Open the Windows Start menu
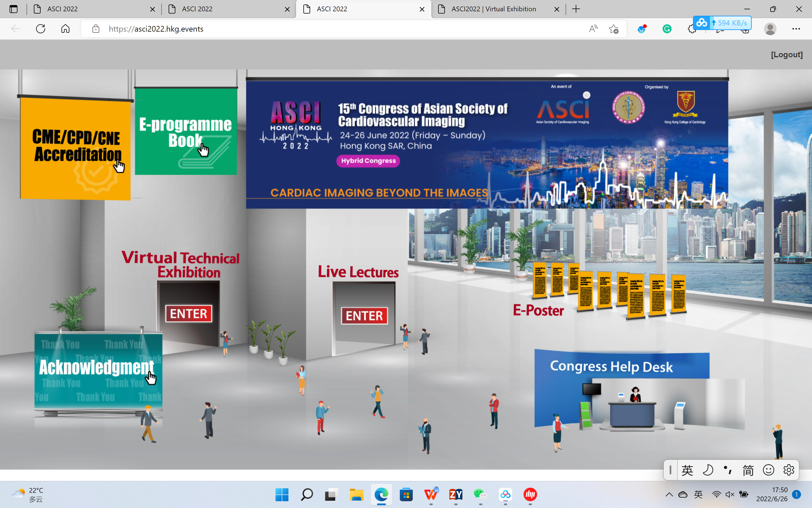The height and width of the screenshot is (508, 812). pyautogui.click(x=282, y=494)
